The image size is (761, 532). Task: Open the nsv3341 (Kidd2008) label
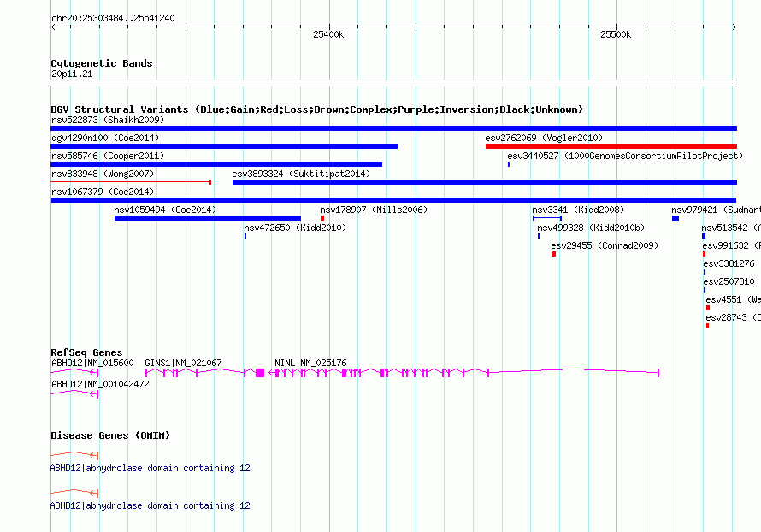(x=578, y=210)
